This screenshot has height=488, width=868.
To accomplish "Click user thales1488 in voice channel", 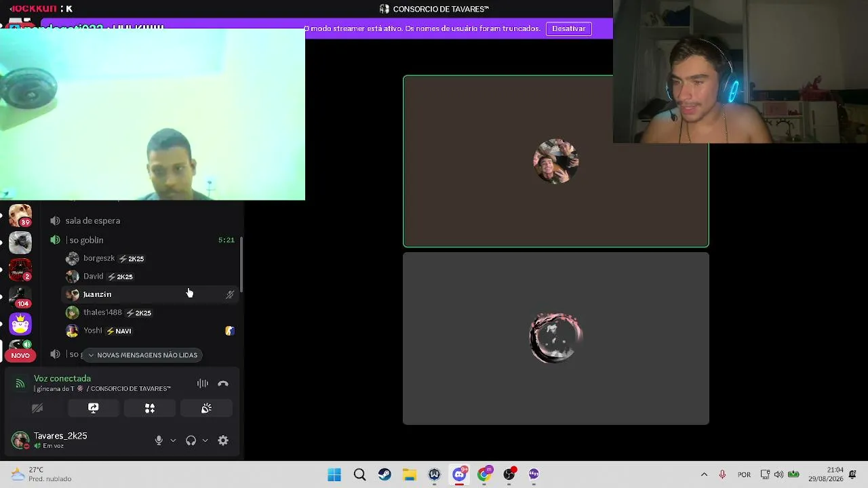I will coord(102,312).
